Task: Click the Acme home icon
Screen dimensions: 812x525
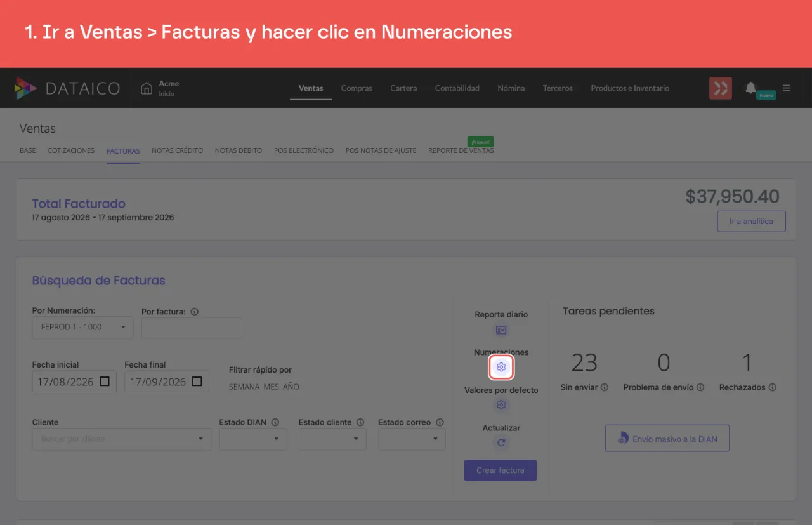Action: coord(147,88)
